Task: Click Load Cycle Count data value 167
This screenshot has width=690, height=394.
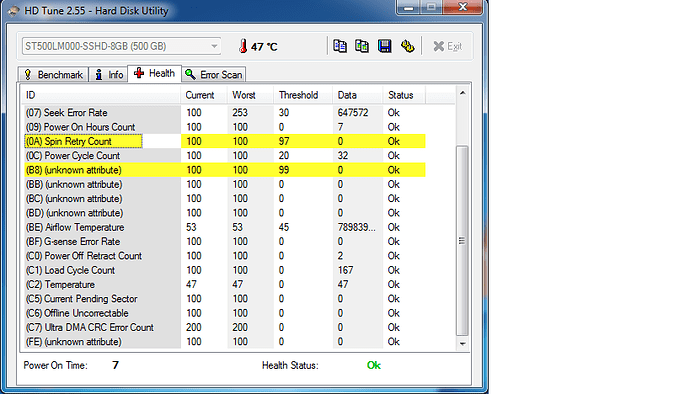Action: (x=345, y=270)
